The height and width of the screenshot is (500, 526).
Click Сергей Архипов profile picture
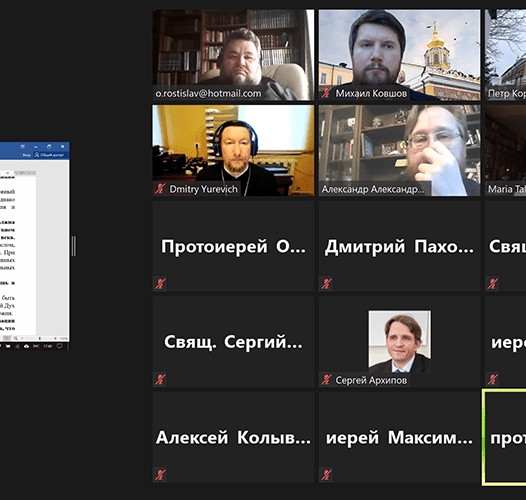pos(400,341)
